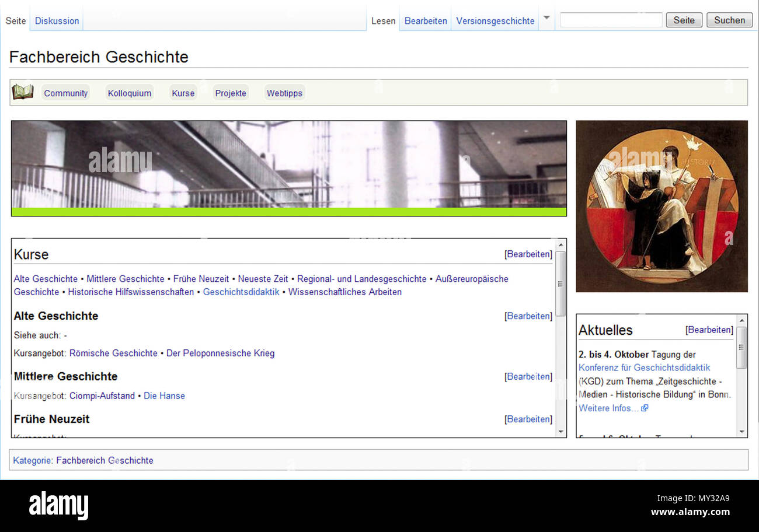
Task: Open the Kolloquium navigation item
Action: tap(130, 93)
